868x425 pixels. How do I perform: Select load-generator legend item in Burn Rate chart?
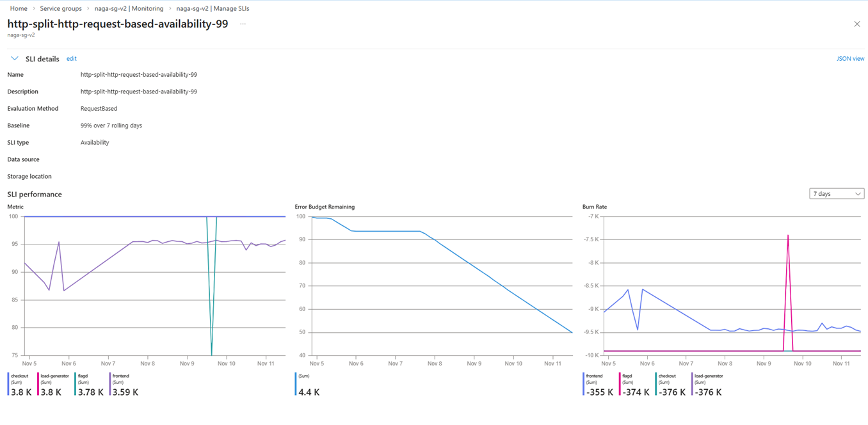(x=707, y=385)
